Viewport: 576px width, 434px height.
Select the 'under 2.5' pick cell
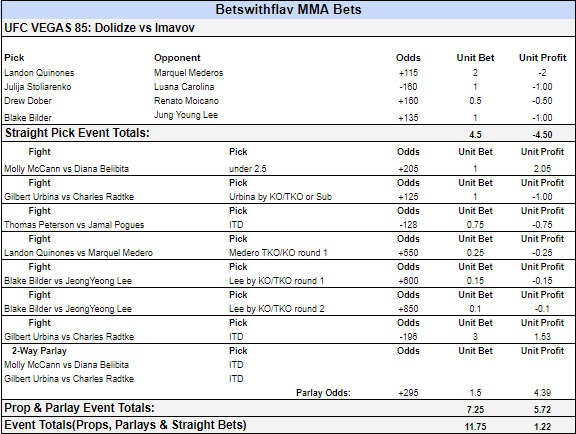pos(248,169)
